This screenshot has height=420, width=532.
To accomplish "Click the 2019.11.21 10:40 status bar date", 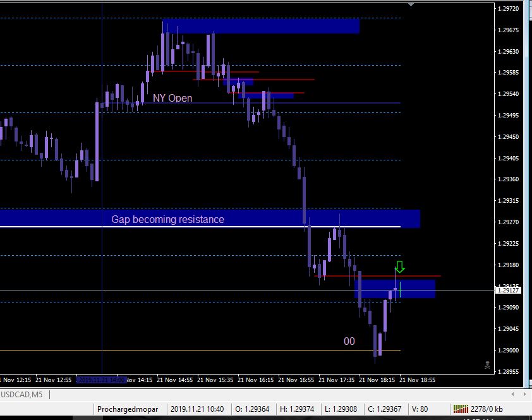I will [x=197, y=409].
